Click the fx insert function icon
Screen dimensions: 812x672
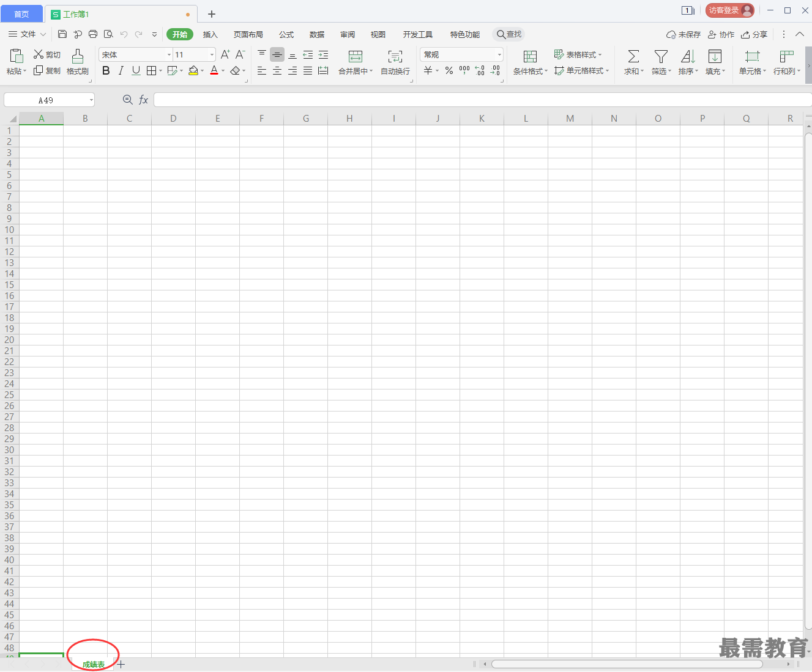(x=144, y=100)
